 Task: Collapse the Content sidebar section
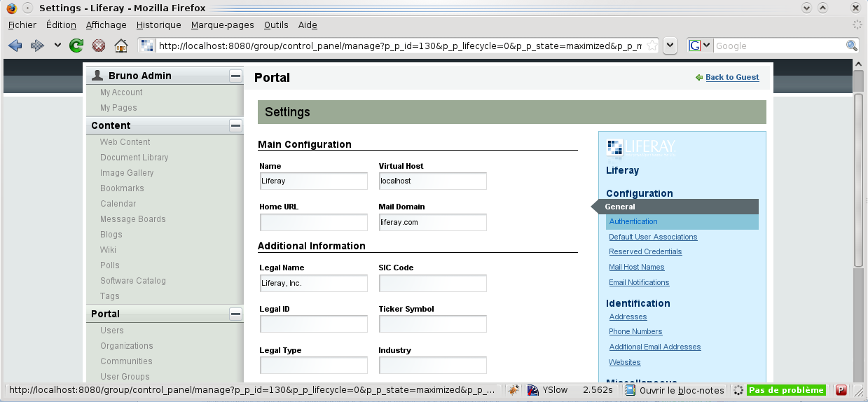[x=236, y=125]
